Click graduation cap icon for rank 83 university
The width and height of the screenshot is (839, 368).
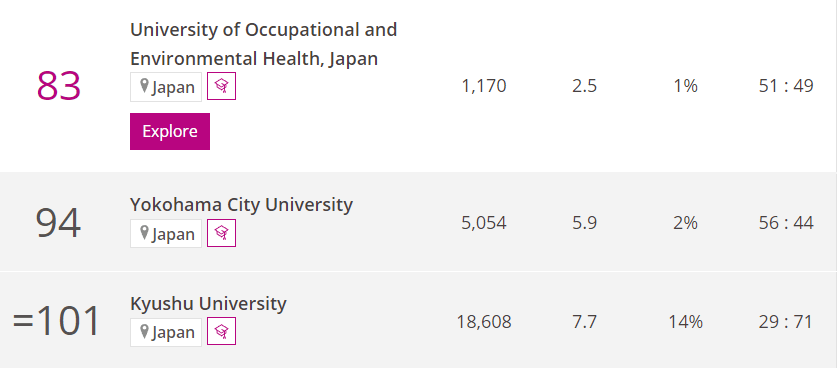pos(222,86)
